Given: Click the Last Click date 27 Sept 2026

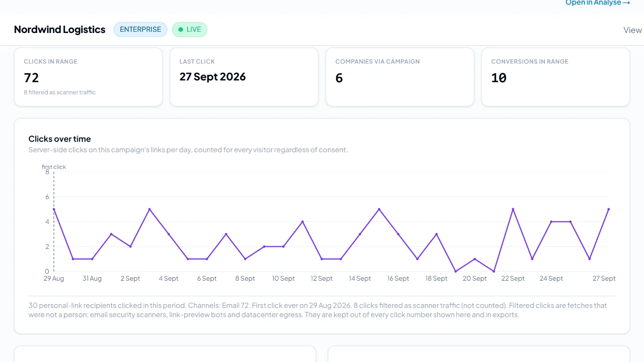Looking at the screenshot, I should tap(213, 77).
